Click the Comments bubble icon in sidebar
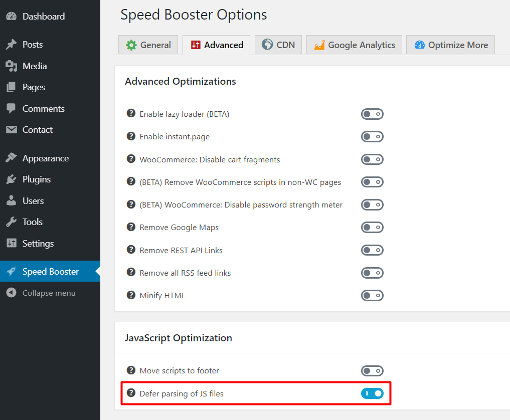510x420 pixels. pos(11,108)
